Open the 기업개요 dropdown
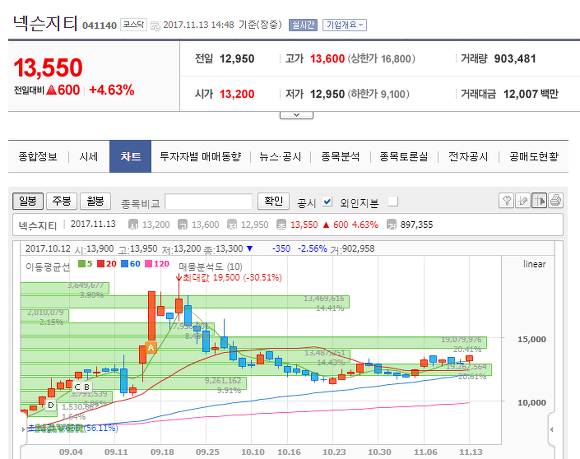Screen dimensions: 580x459 pos(344,25)
